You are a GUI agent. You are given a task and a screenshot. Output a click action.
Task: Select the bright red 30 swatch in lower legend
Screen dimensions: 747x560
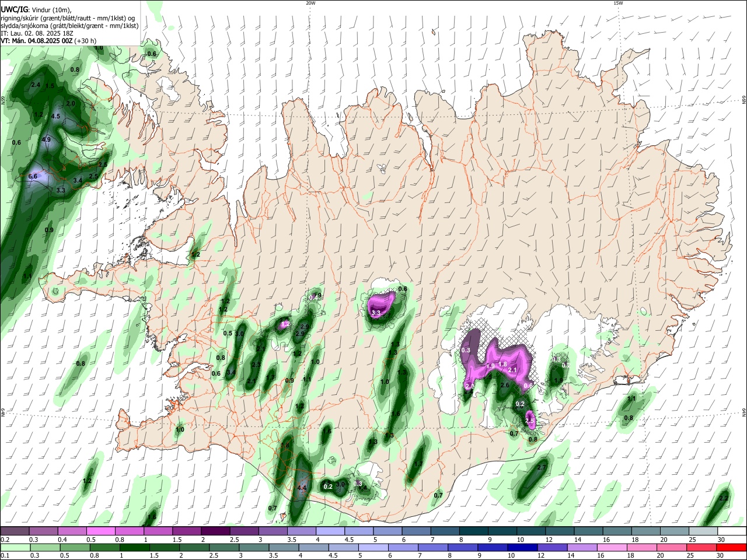point(731,547)
